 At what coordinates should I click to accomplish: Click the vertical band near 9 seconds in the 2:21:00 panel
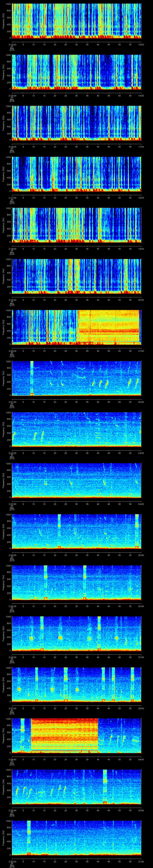pyautogui.click(x=32, y=378)
